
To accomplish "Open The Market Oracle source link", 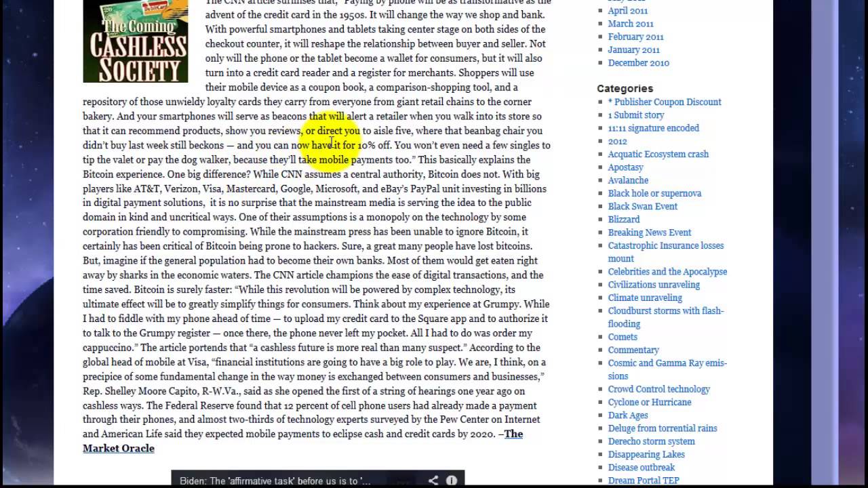I will point(302,441).
